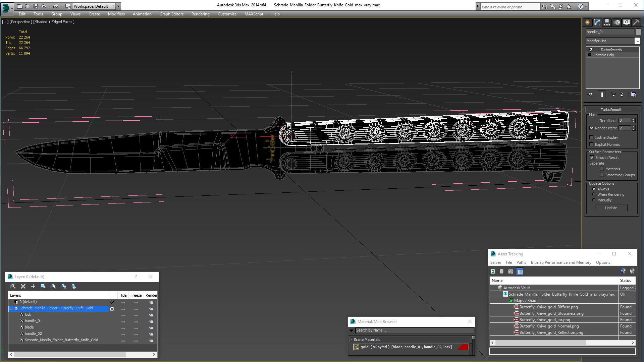Switch Asset Tracking to tree view icon

click(x=511, y=271)
